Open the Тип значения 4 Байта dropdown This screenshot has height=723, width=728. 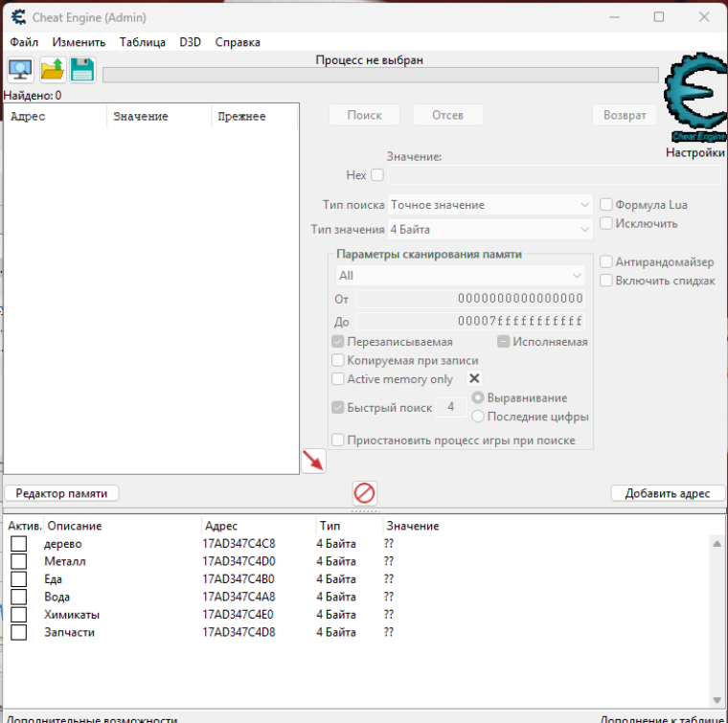pos(489,229)
